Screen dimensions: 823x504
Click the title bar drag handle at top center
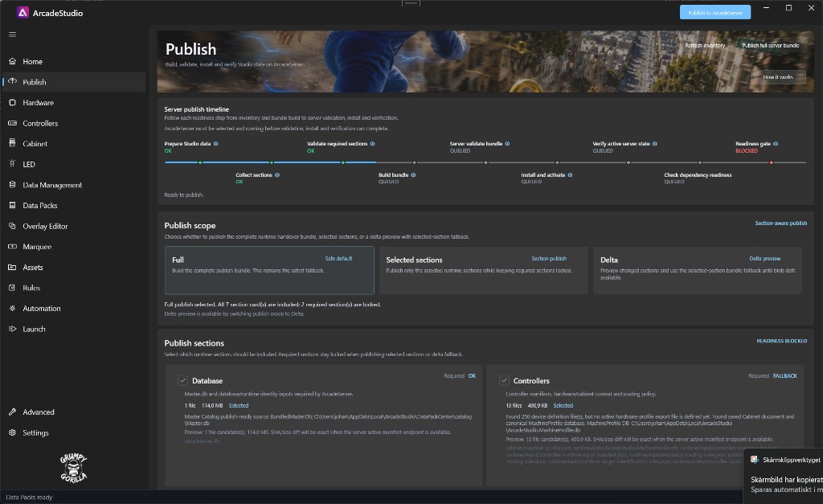tap(411, 3)
